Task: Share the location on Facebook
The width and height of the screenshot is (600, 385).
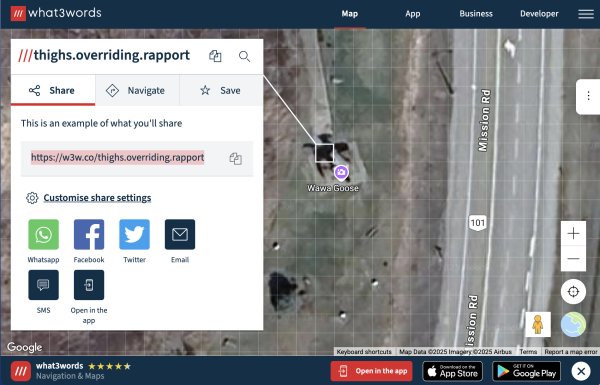Action: tap(89, 234)
